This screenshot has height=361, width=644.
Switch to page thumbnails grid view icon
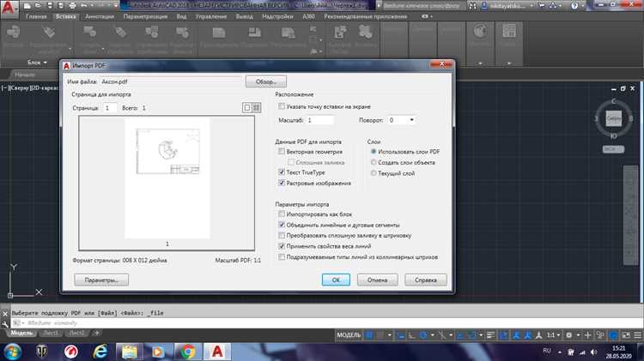click(x=256, y=107)
